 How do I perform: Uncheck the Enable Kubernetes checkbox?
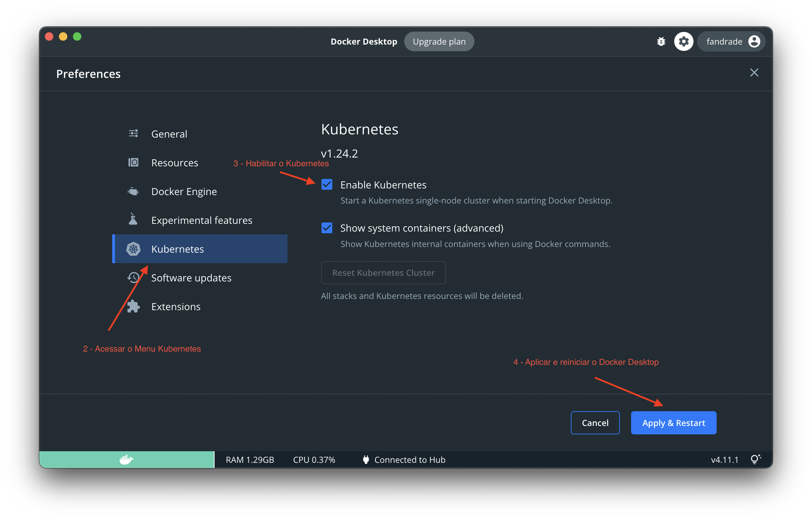click(327, 184)
